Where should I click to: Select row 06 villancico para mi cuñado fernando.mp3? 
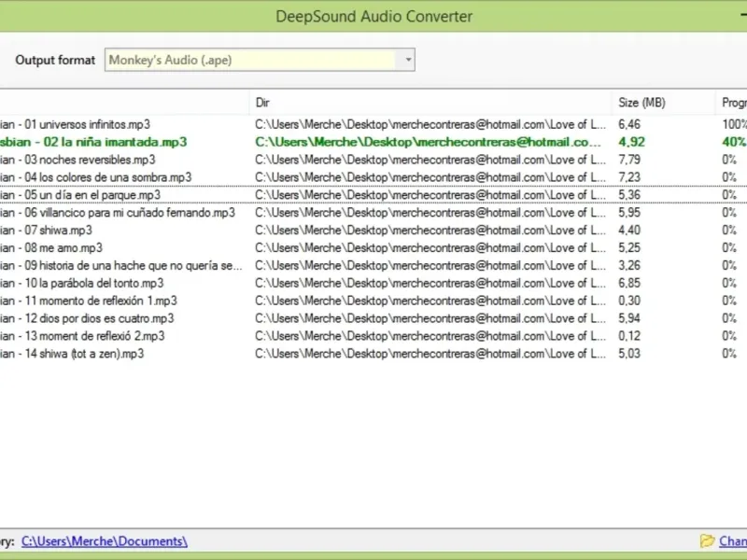point(373,213)
